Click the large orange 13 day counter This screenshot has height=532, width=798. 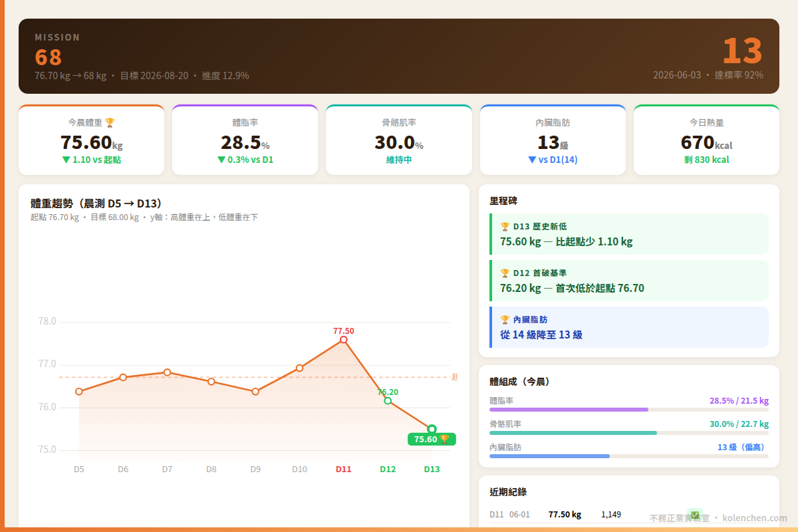click(742, 51)
